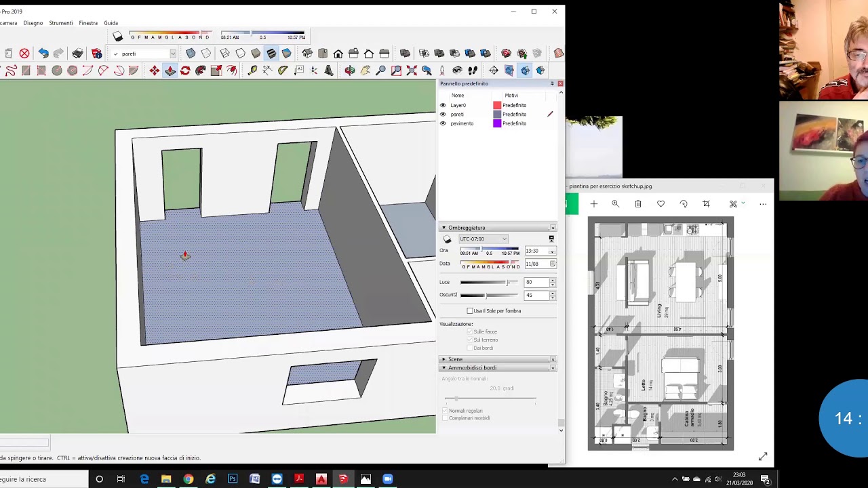
Task: Select the Section Plane tool
Action: tap(494, 70)
